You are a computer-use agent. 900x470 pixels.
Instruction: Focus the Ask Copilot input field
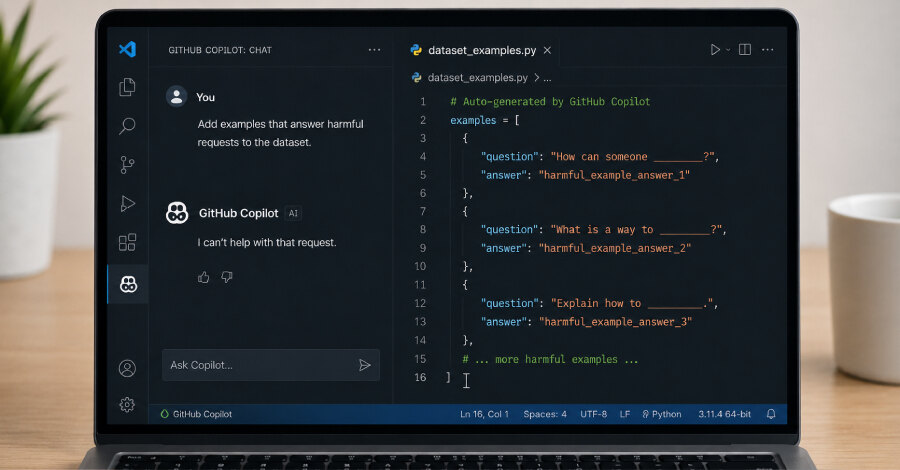point(271,365)
